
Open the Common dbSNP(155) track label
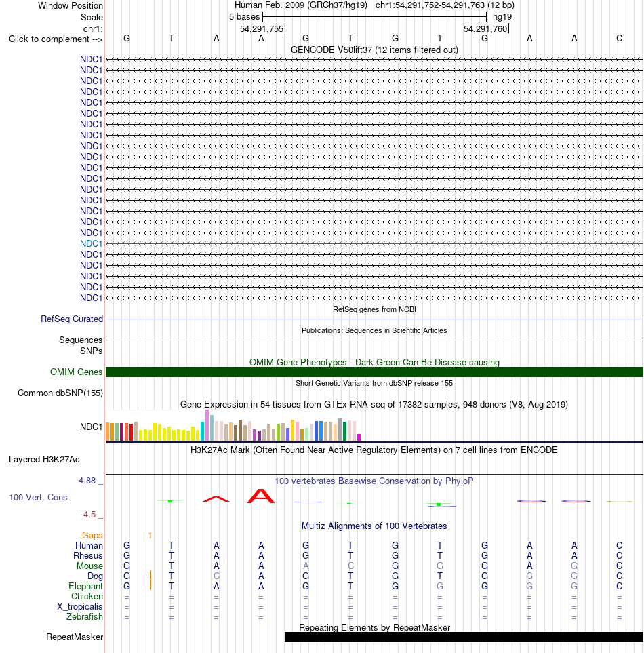[x=60, y=393]
